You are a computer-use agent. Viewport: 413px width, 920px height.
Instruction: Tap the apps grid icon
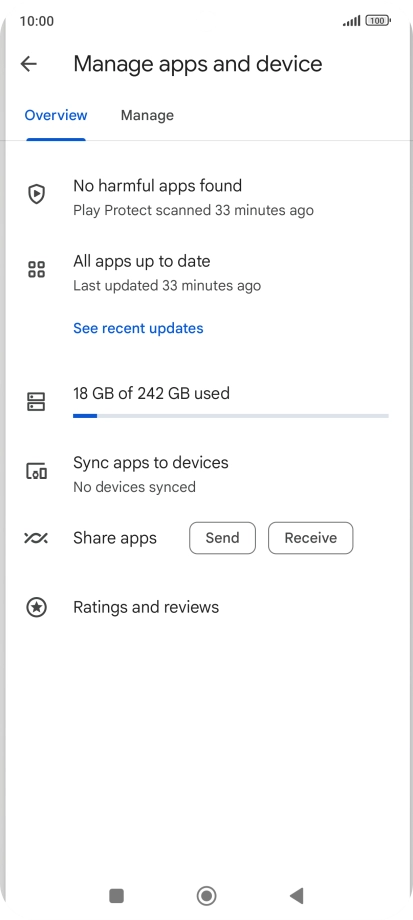point(36,269)
